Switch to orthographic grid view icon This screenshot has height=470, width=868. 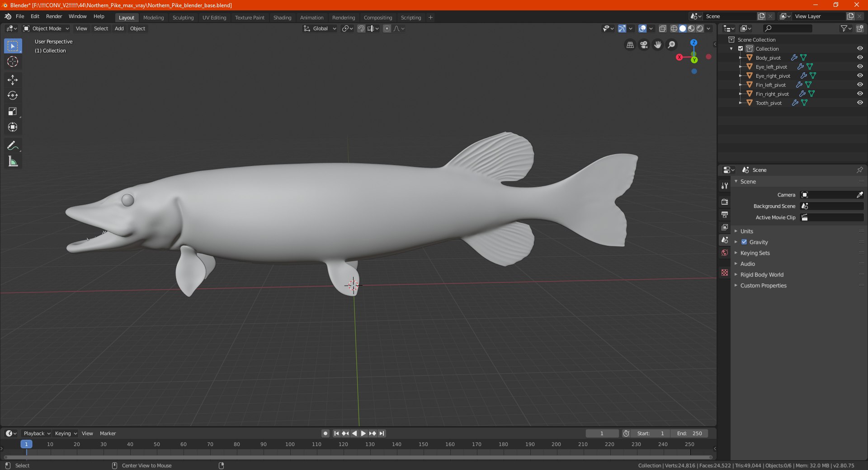pos(630,45)
